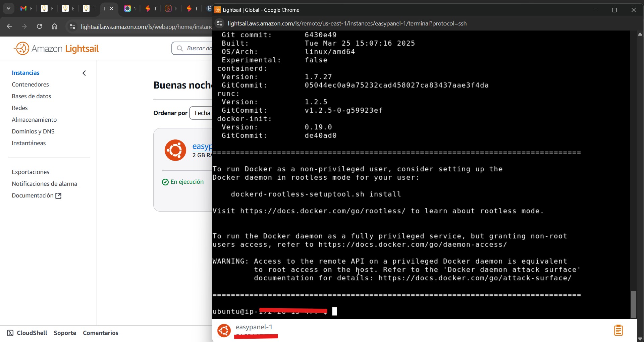Click the dockerd-rootless-setuptool.sh install line
Image resolution: width=644 pixels, height=342 pixels.
click(316, 194)
